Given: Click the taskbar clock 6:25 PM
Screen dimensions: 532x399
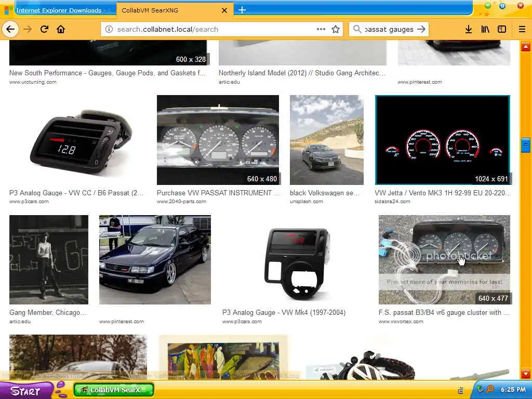Looking at the screenshot, I should coord(513,390).
